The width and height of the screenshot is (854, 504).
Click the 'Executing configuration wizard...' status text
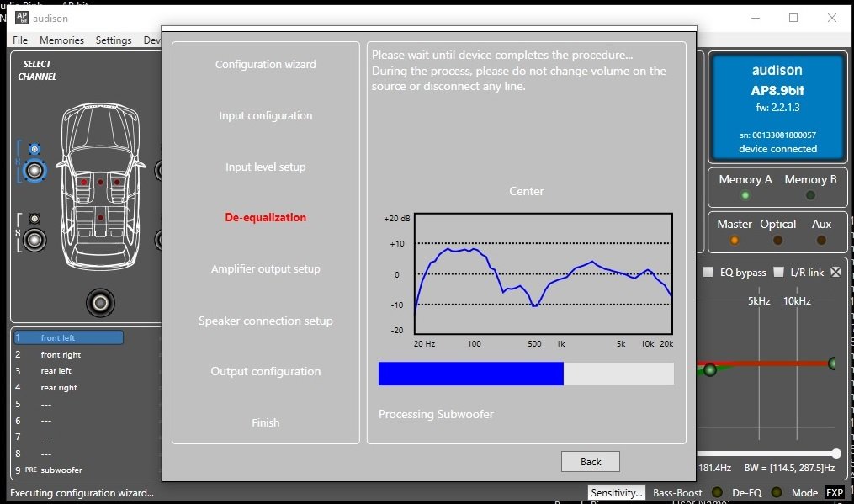[x=82, y=492]
